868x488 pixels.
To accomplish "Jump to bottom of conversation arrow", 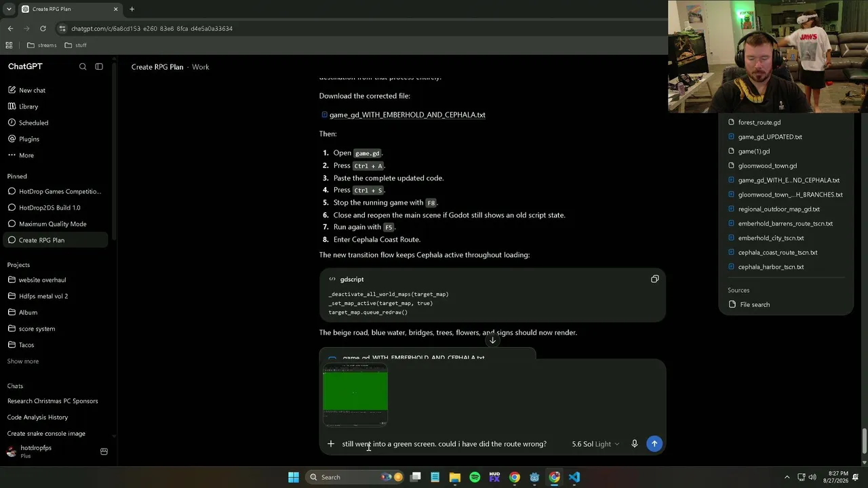I will pyautogui.click(x=492, y=340).
